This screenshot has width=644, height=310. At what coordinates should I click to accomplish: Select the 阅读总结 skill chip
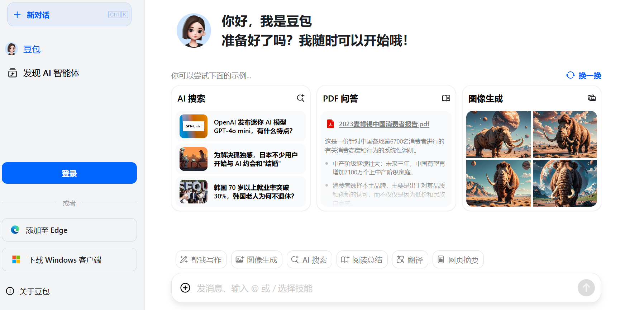coord(362,259)
